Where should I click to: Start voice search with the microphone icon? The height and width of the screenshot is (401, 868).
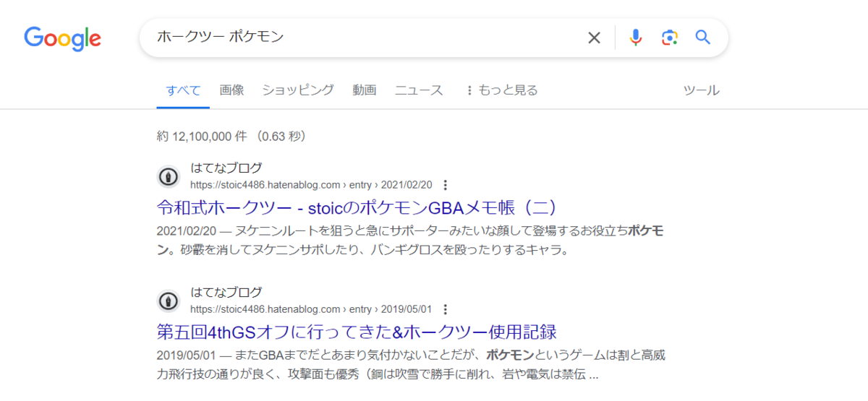coord(636,38)
